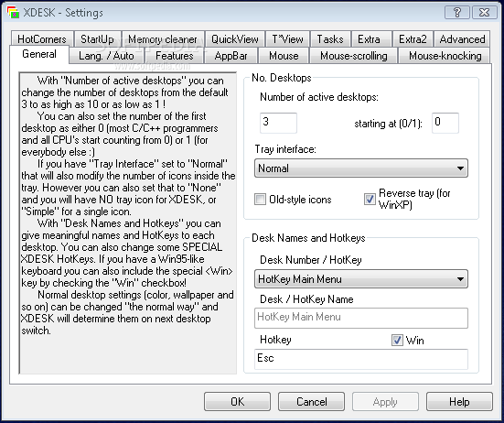Click the starting at (0/1) field
The height and width of the screenshot is (423, 504).
445,123
